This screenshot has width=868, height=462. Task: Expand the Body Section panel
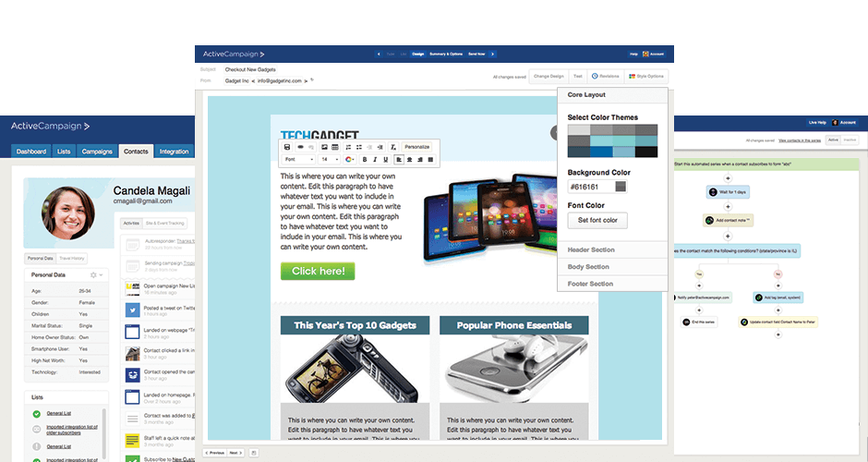(x=612, y=267)
